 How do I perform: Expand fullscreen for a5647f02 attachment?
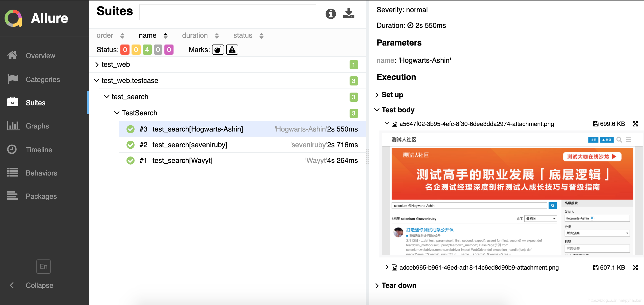point(635,124)
